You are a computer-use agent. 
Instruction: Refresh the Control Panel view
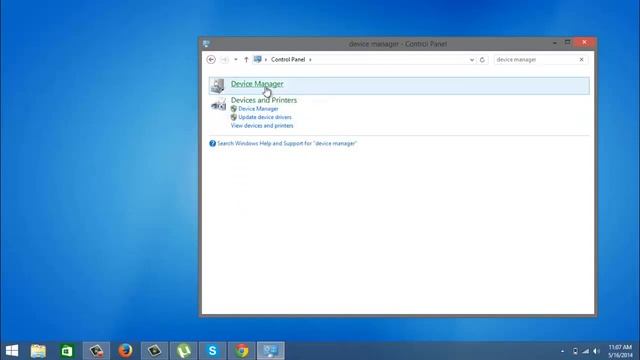[482, 60]
